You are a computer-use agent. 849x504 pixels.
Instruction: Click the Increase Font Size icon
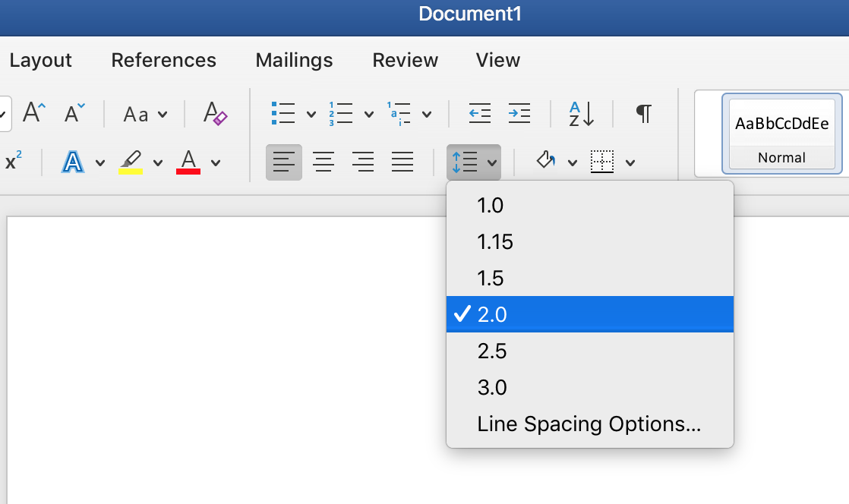[x=34, y=113]
